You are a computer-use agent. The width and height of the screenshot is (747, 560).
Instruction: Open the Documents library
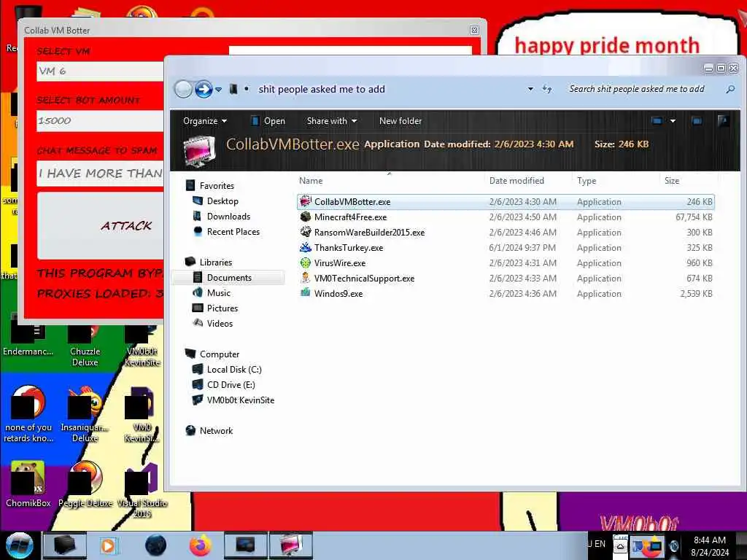click(229, 278)
